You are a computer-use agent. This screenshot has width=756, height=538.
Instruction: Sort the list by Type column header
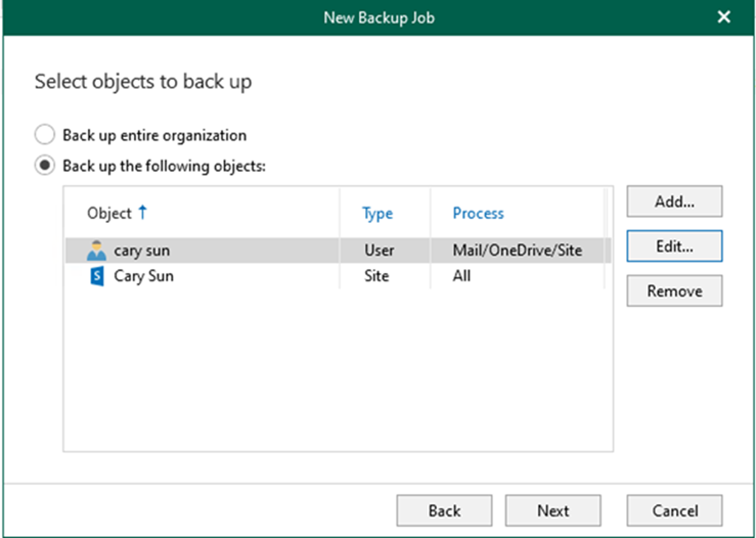377,214
